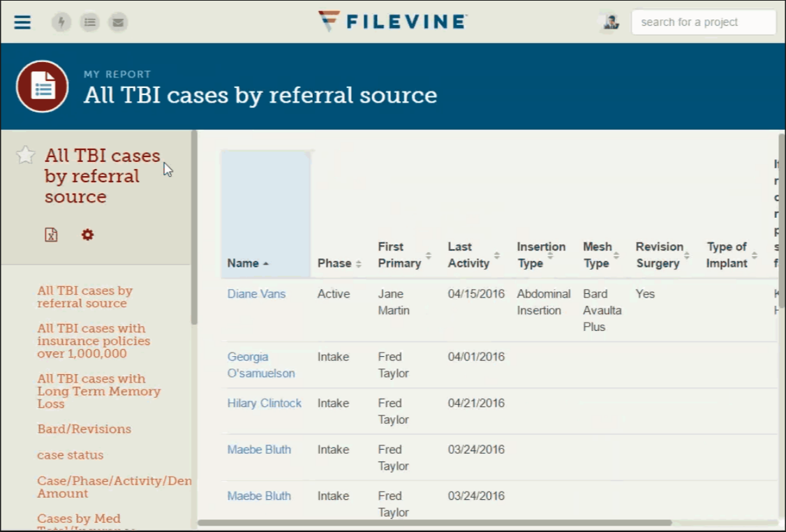Viewport: 786px width, 532px height.
Task: Click 'Active' phase in Diane Vans row
Action: pyautogui.click(x=334, y=294)
